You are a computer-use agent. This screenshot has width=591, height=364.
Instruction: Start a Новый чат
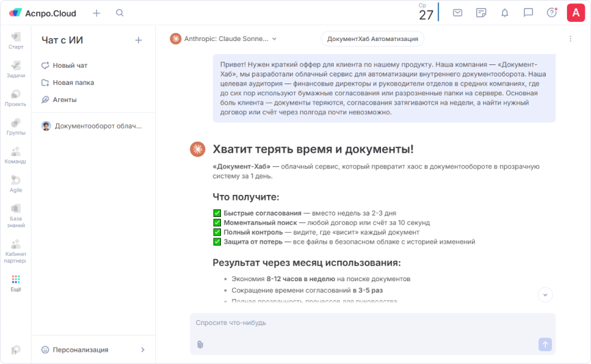tap(64, 65)
